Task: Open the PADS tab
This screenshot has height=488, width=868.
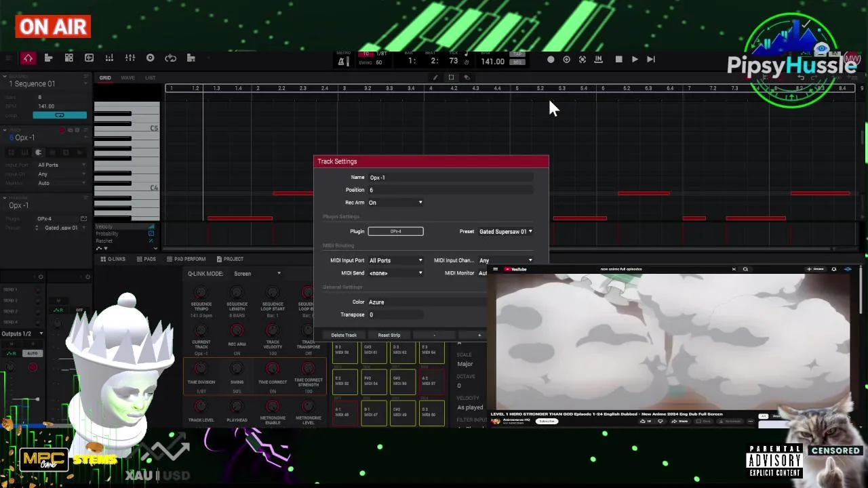Action: tap(146, 259)
